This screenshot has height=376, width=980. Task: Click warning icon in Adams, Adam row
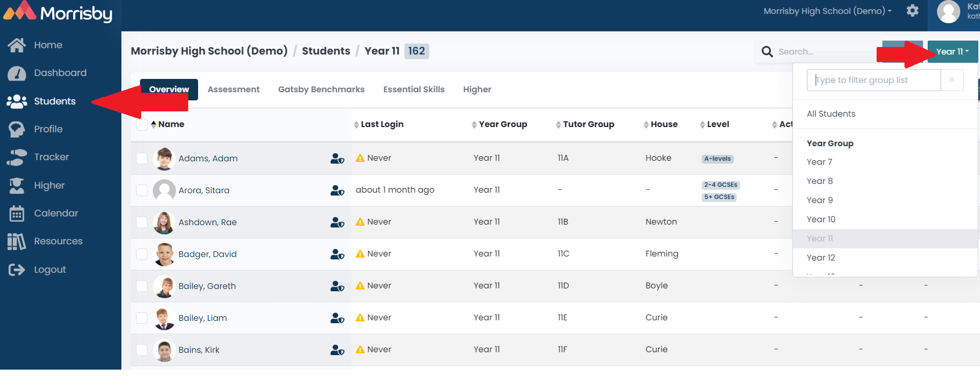click(x=360, y=158)
